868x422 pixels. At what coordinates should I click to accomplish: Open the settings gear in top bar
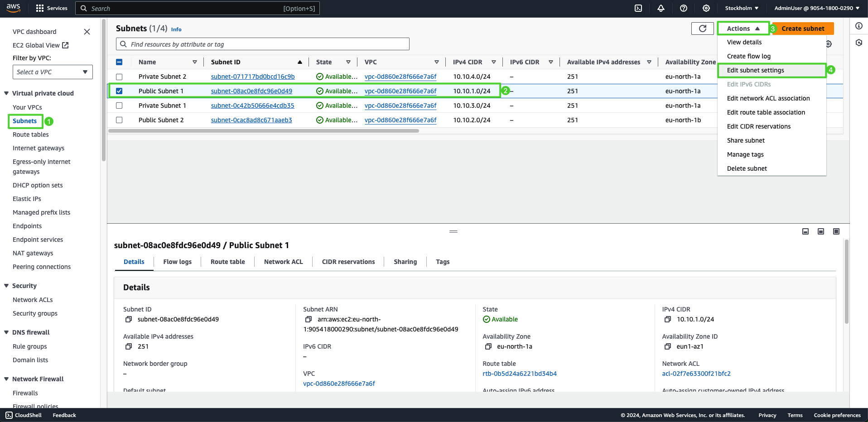(706, 8)
